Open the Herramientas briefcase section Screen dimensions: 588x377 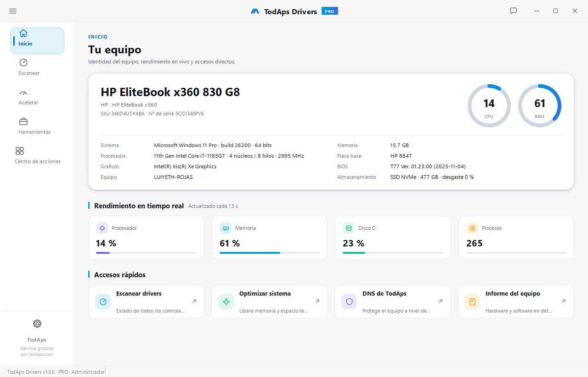(x=34, y=126)
